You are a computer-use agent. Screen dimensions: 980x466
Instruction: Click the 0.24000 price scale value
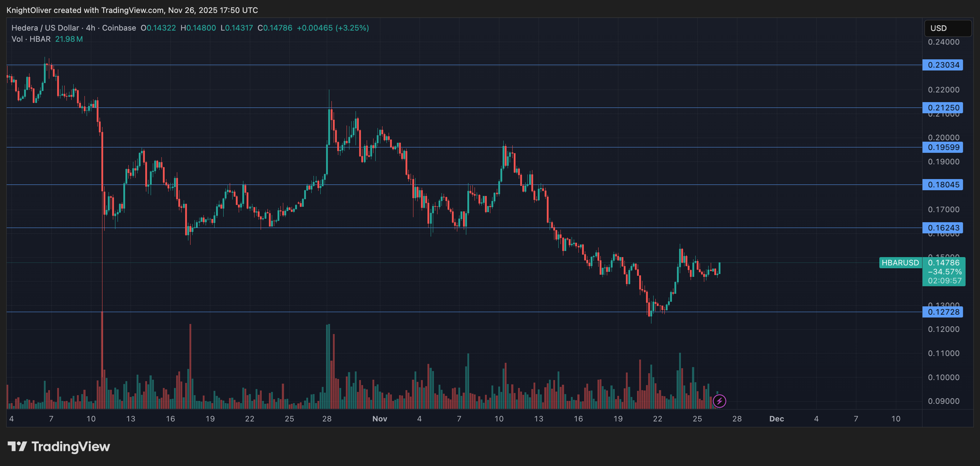coord(943,42)
